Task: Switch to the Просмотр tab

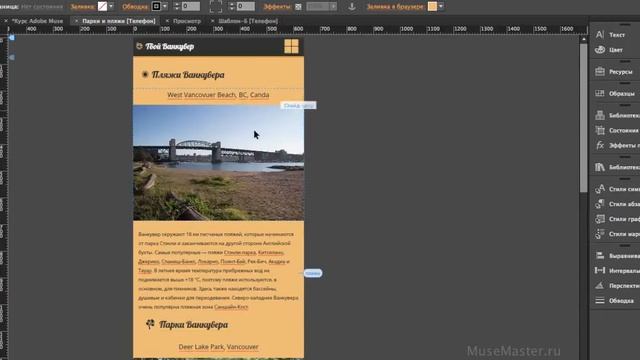Action: (x=187, y=21)
